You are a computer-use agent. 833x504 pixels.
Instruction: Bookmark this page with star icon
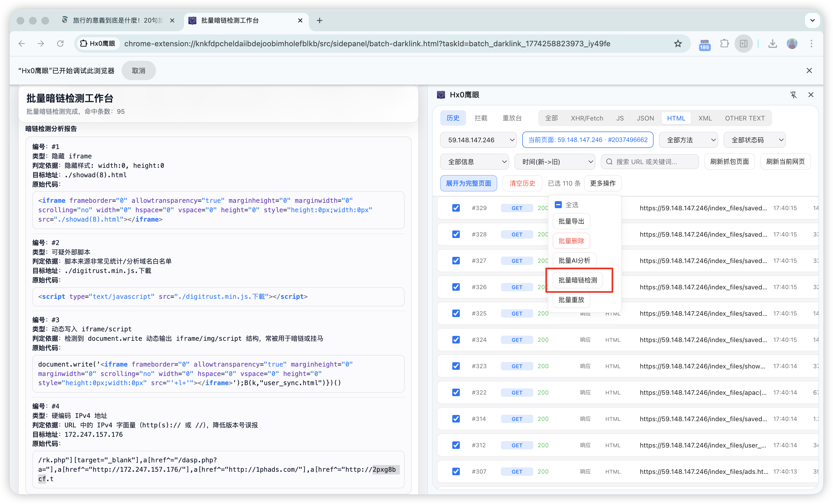click(x=678, y=44)
